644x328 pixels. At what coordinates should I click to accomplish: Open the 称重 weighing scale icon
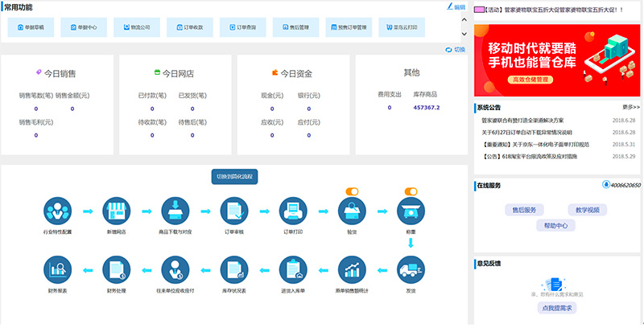tap(411, 211)
